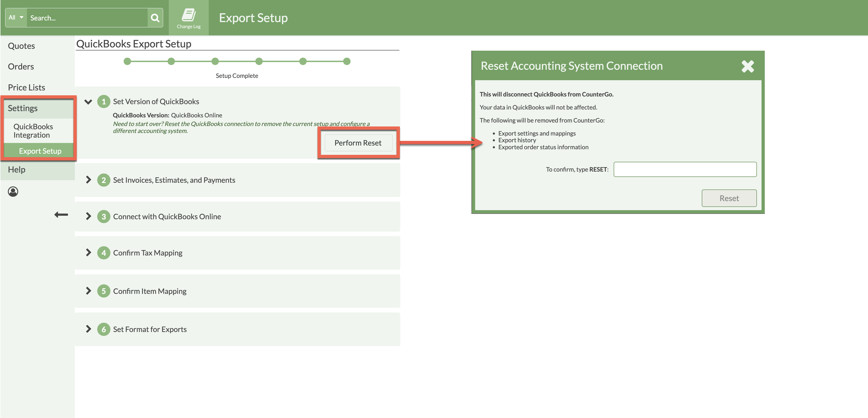Click the third progress tracker dot
Screen dimensions: 868x418
coord(215,61)
